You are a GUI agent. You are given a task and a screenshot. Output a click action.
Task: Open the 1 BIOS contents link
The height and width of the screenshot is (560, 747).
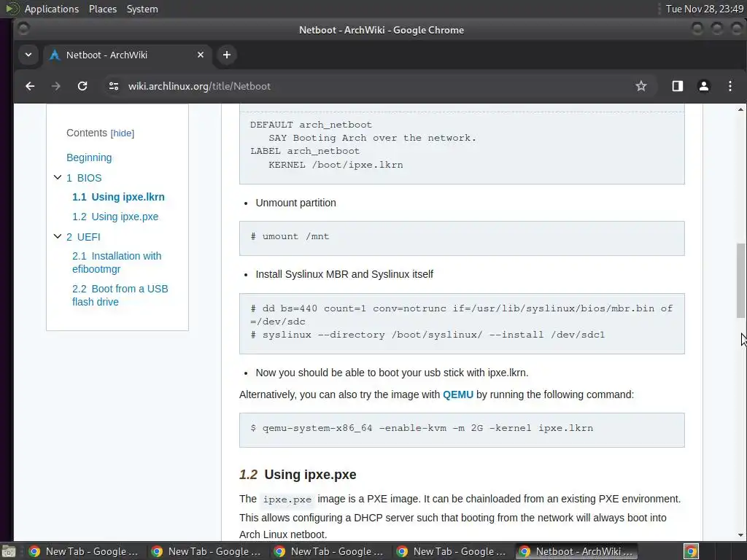pos(84,178)
